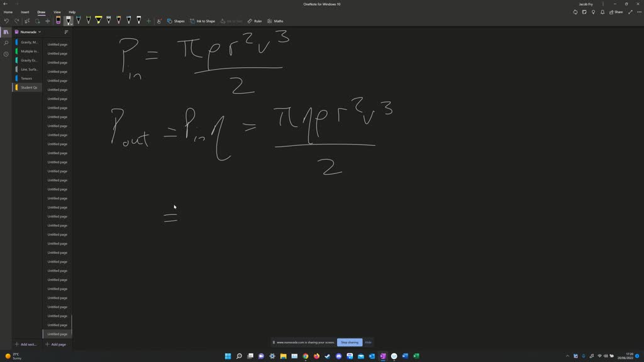Open the notifications bell
Image resolution: width=644 pixels, height=362 pixels.
pyautogui.click(x=602, y=13)
